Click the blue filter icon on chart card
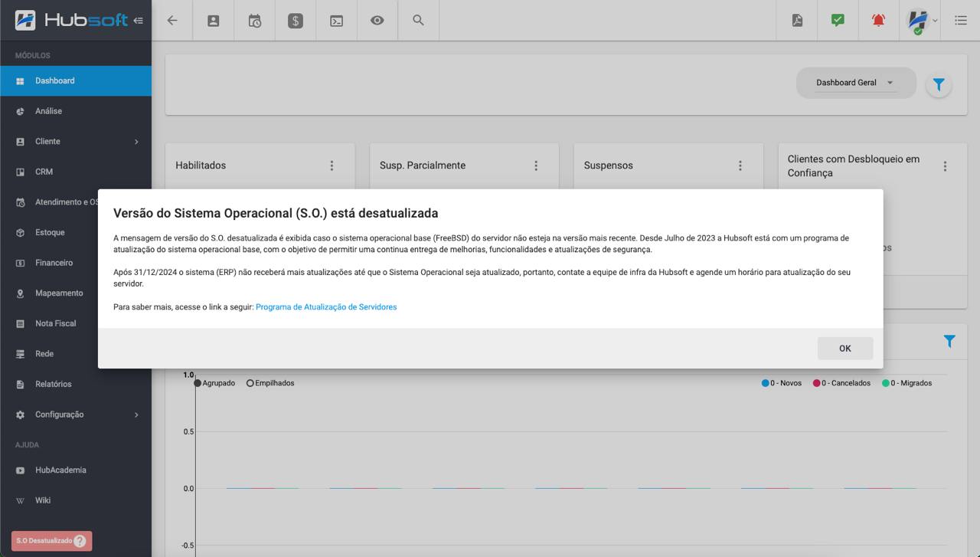 [x=949, y=342]
